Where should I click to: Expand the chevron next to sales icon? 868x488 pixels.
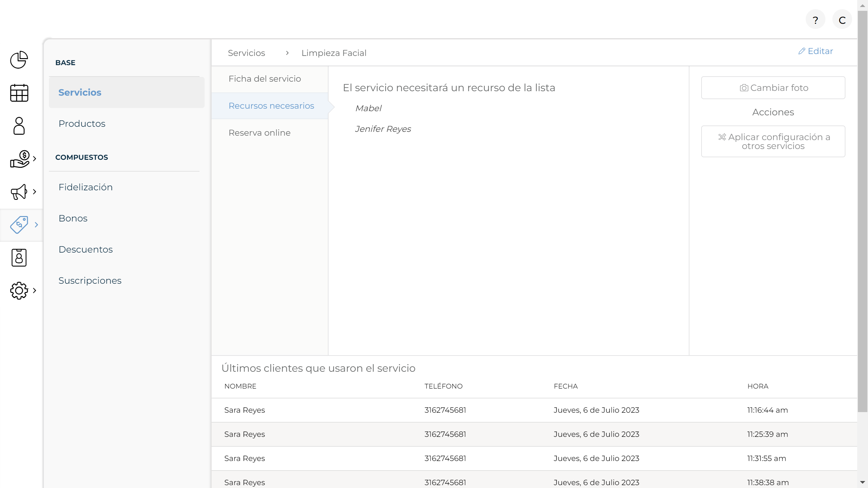point(35,159)
